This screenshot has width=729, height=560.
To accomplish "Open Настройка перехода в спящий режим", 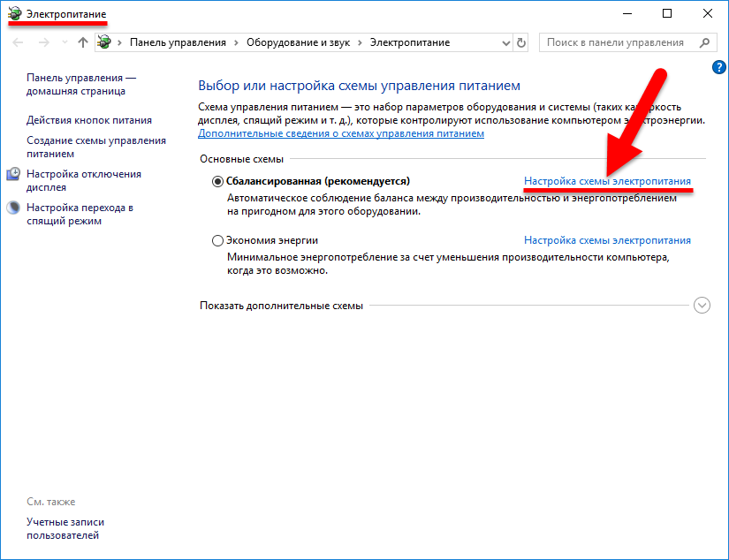I will tap(80, 214).
